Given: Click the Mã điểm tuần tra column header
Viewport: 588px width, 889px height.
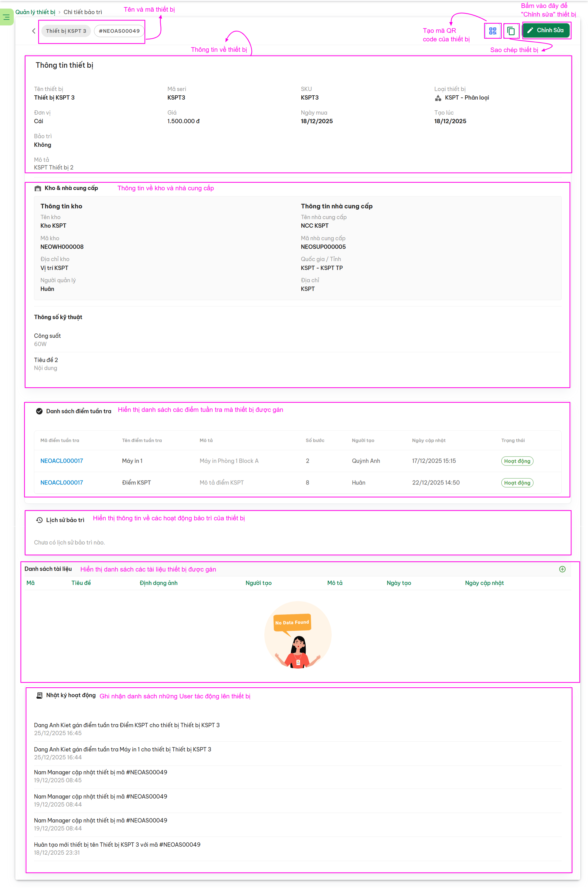Looking at the screenshot, I should 60,441.
